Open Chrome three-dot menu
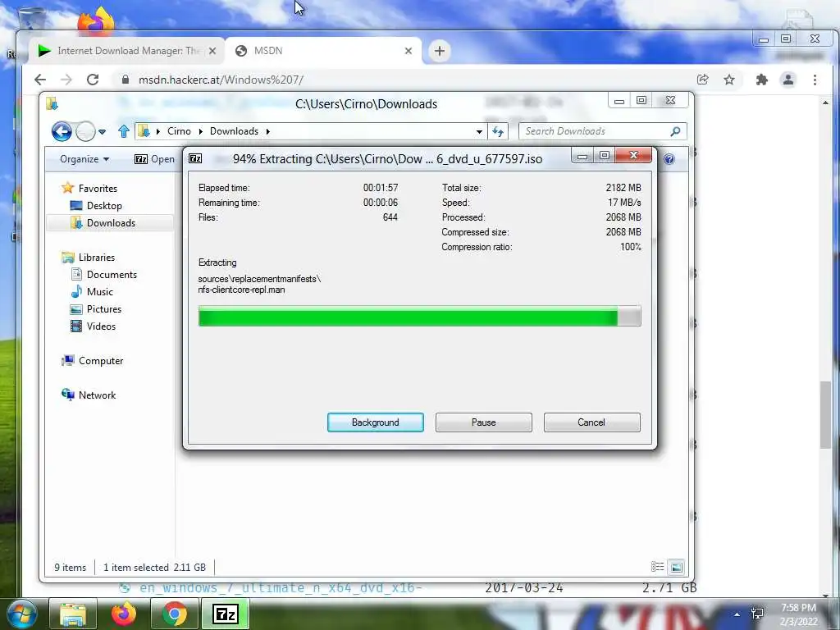The height and width of the screenshot is (630, 840). coord(815,80)
